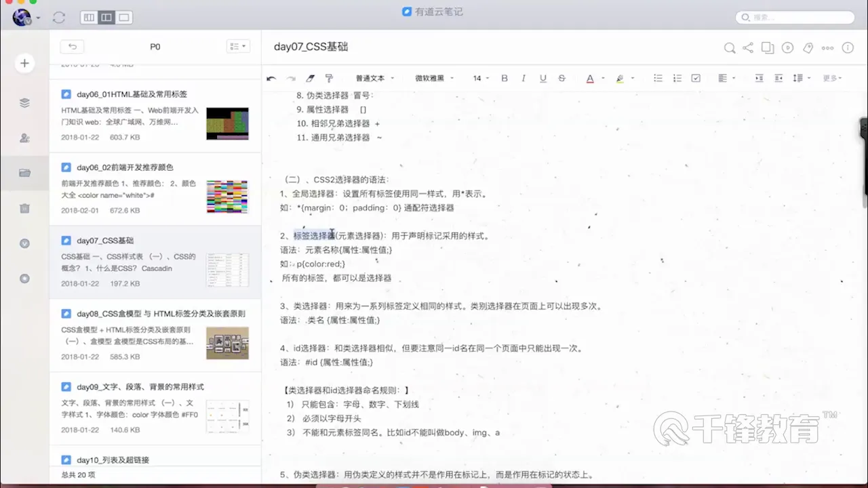Click the back arrow button above note list

pos(72,47)
